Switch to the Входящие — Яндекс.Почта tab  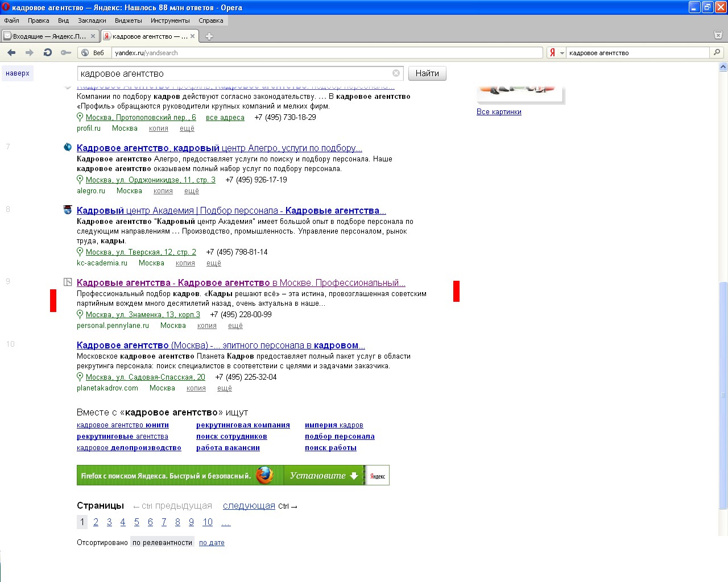[50, 36]
